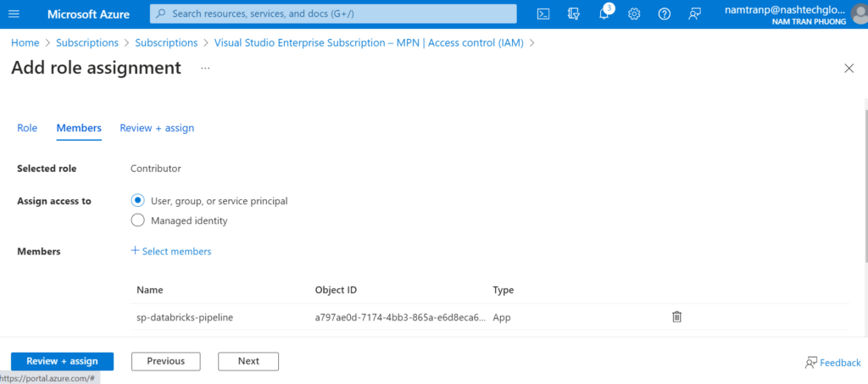
Task: Switch to the Review + assign tab
Action: (x=157, y=128)
